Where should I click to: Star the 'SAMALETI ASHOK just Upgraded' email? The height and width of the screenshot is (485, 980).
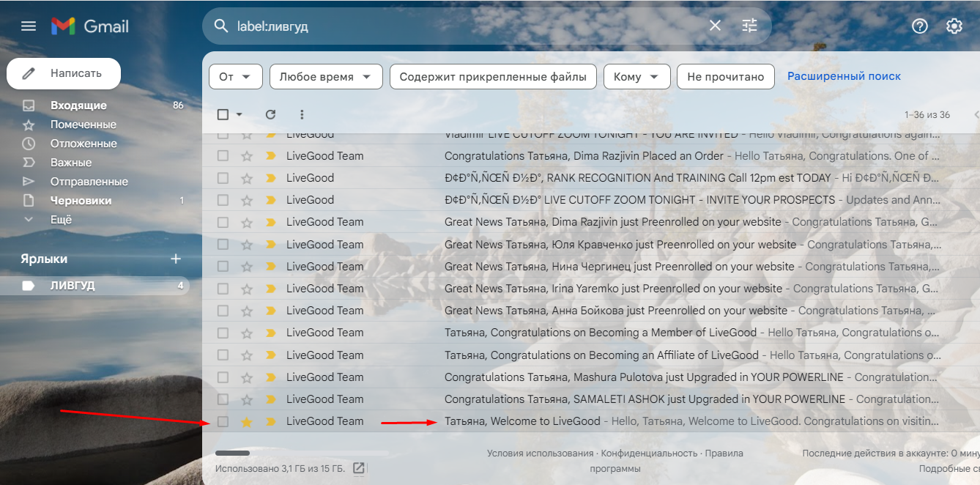(247, 399)
